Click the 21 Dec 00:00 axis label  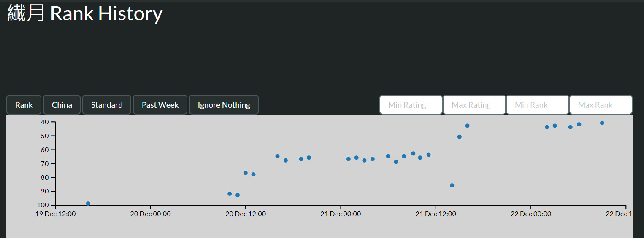click(x=341, y=214)
